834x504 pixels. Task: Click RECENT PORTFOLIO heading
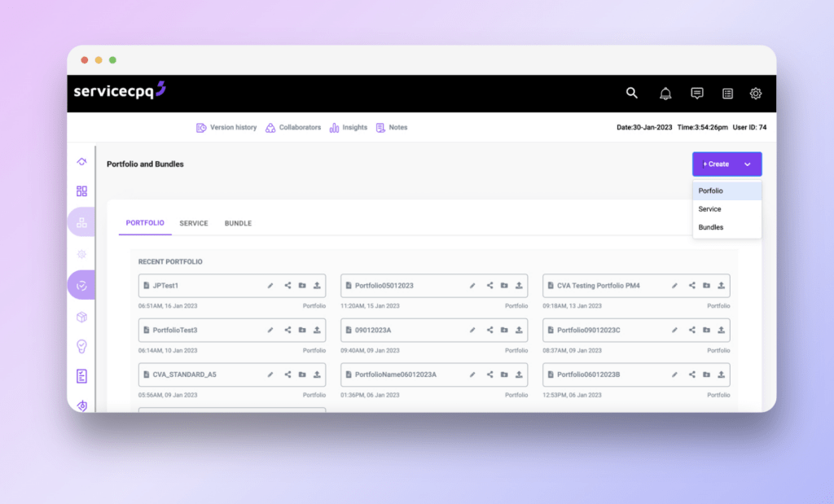coord(170,261)
